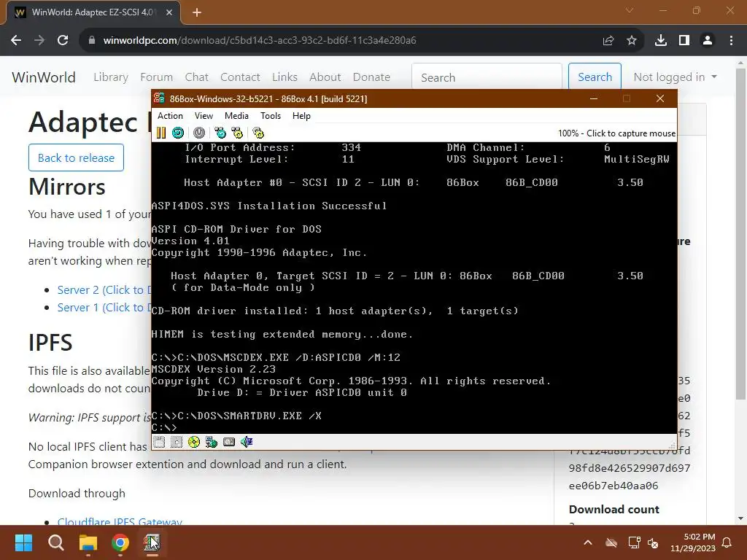747x560 pixels.
Task: Pause the 86Box emulation
Action: click(161, 133)
